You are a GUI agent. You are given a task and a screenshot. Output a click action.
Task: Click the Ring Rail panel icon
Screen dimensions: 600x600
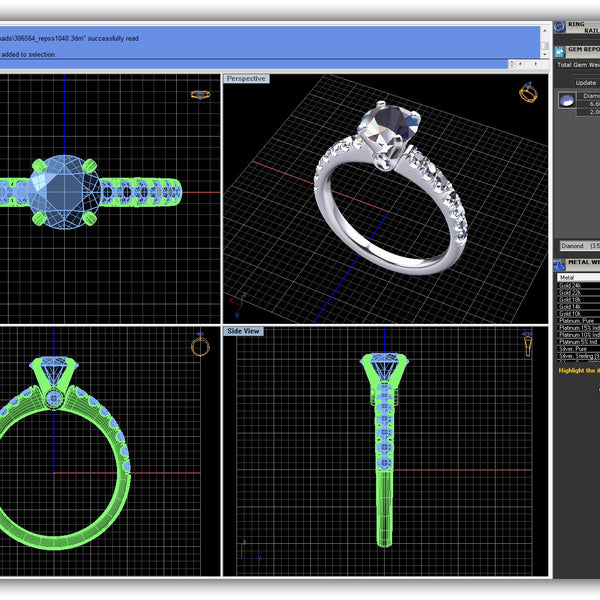tap(558, 28)
